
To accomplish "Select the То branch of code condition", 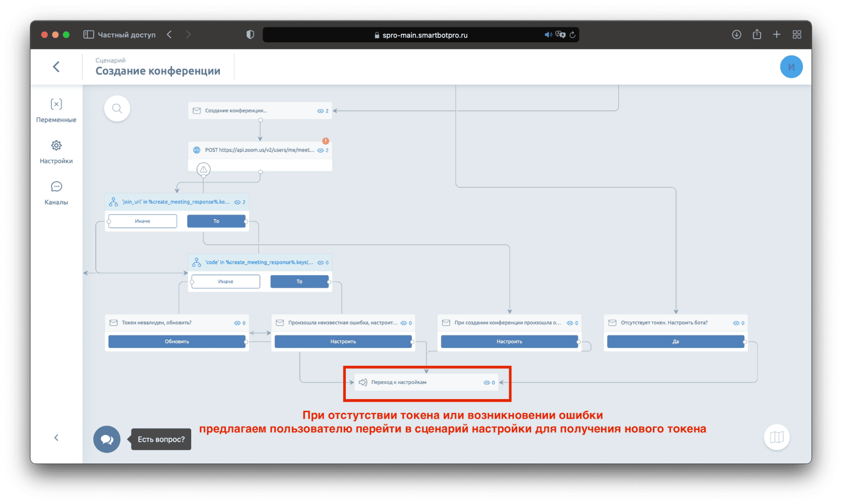I will click(299, 281).
